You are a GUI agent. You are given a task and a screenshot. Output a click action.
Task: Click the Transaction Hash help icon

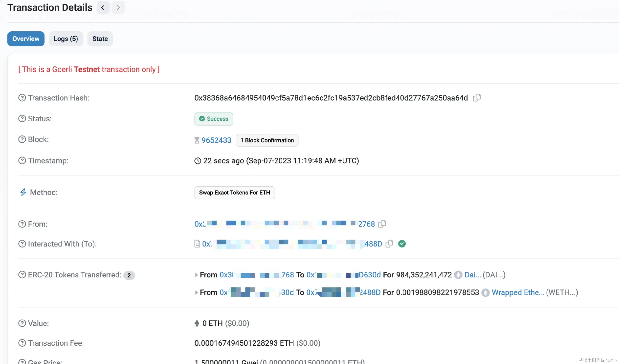click(x=22, y=98)
